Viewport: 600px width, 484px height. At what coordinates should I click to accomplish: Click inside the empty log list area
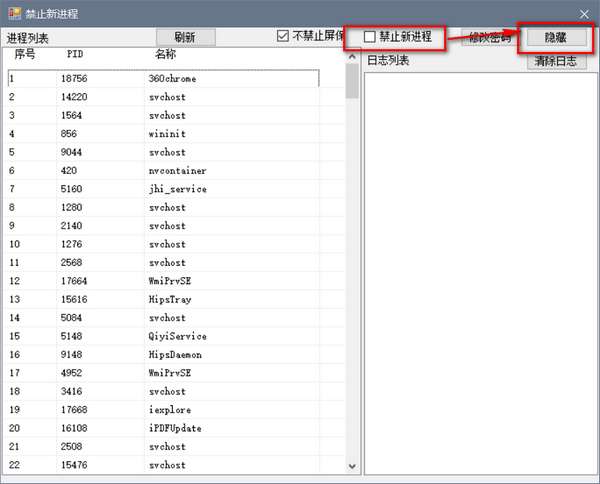pos(480,273)
